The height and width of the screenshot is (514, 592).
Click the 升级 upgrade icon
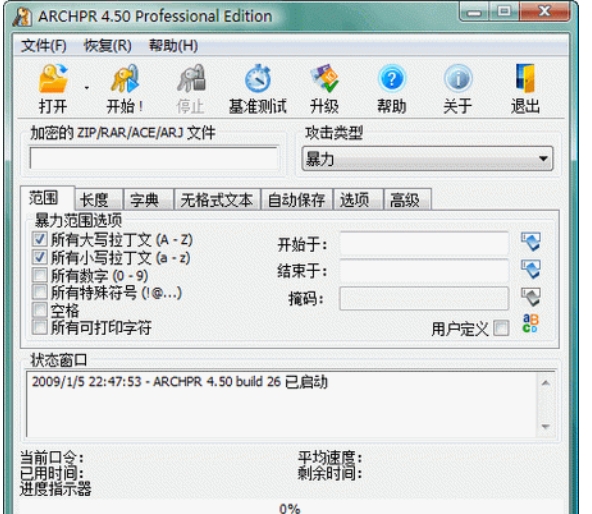[x=324, y=79]
